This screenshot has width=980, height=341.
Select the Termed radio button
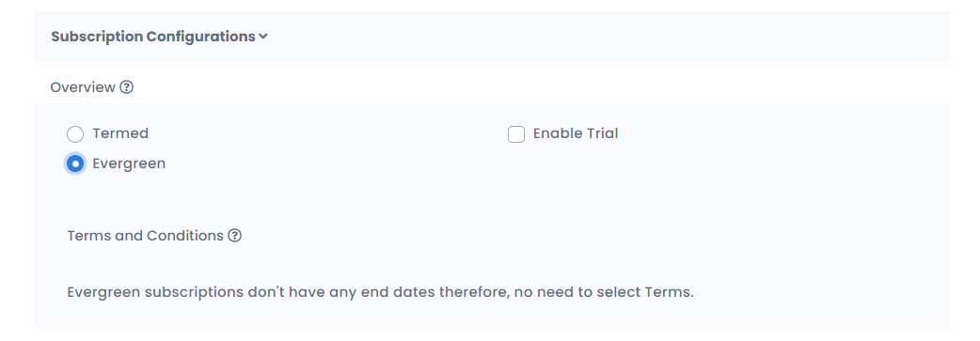(75, 134)
